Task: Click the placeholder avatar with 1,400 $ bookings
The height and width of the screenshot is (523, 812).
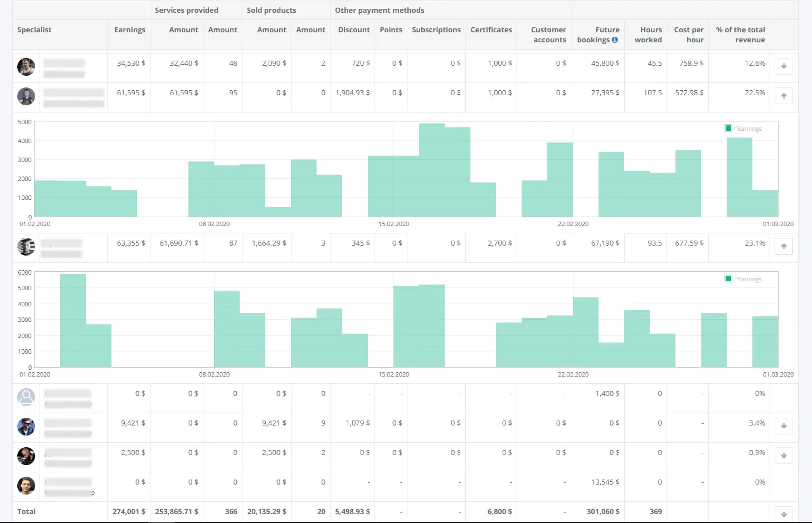Action: 26,397
